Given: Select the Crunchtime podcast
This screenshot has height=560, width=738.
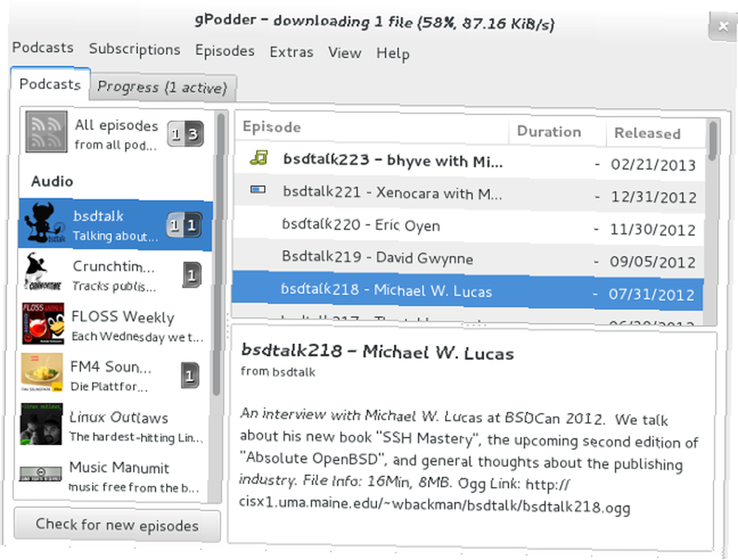Looking at the screenshot, I should tap(114, 274).
